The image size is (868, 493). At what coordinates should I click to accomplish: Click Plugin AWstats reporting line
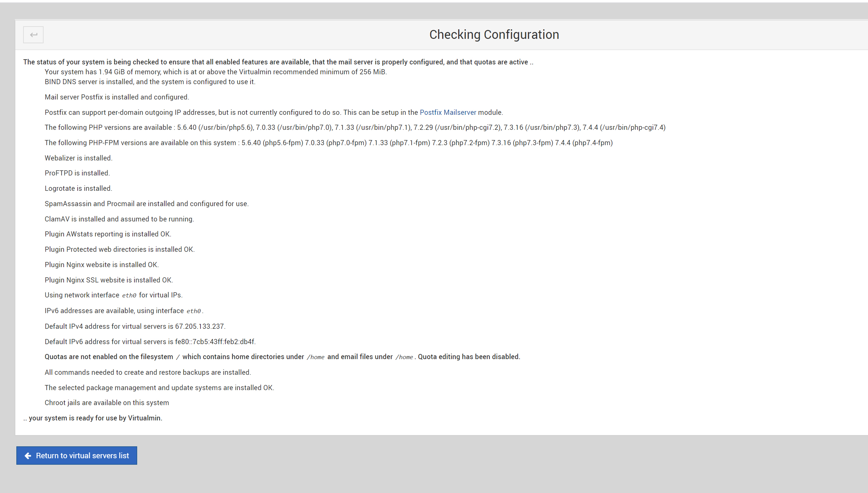coord(108,234)
